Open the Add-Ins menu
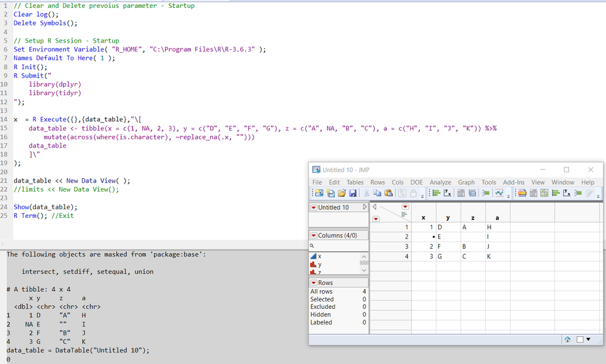Viewport: 606px width, 364px height. click(513, 182)
